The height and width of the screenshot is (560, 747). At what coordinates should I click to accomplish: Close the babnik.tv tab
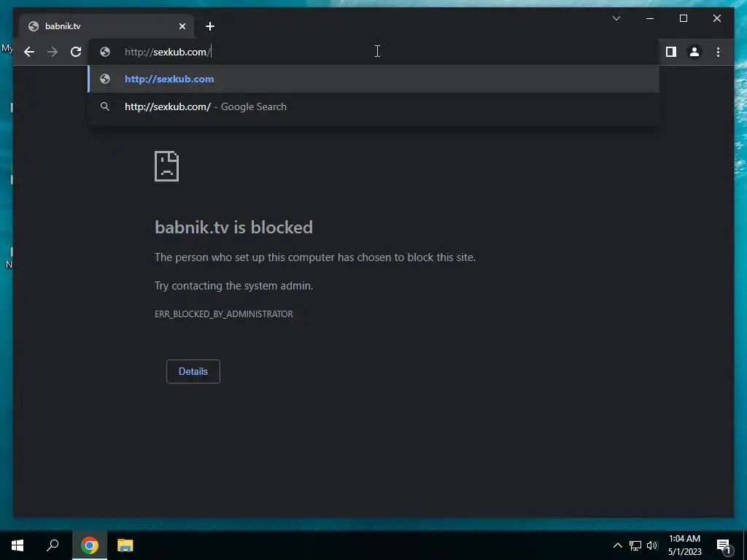[182, 26]
